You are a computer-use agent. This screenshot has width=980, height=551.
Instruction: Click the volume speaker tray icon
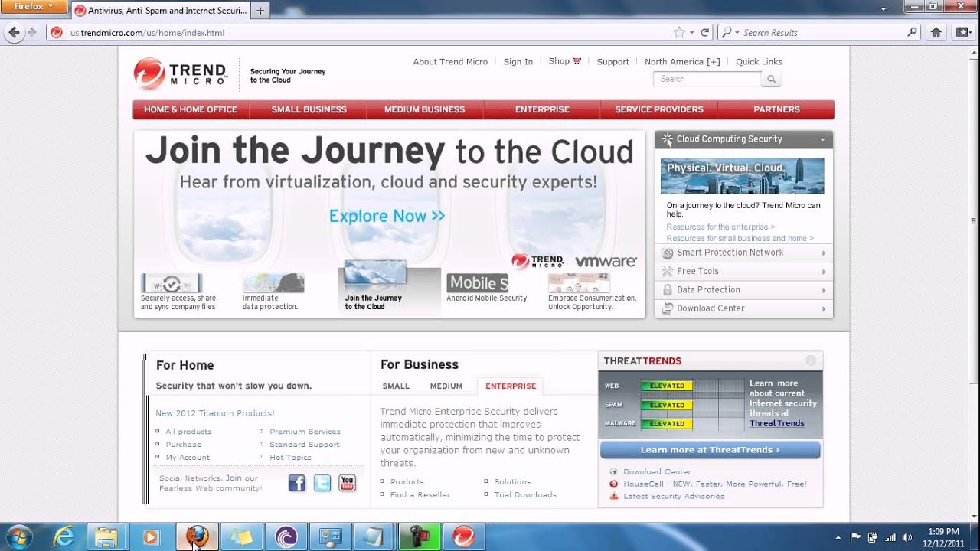pyautogui.click(x=907, y=537)
